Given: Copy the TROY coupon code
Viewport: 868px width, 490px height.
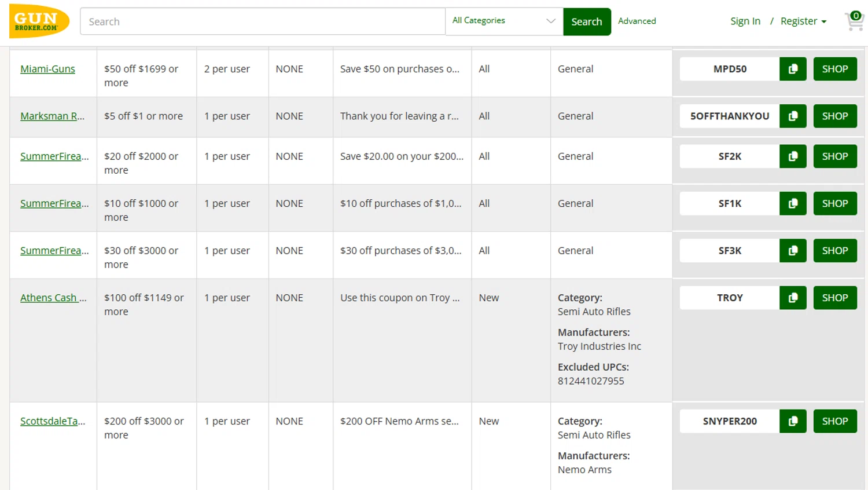Looking at the screenshot, I should tap(793, 298).
